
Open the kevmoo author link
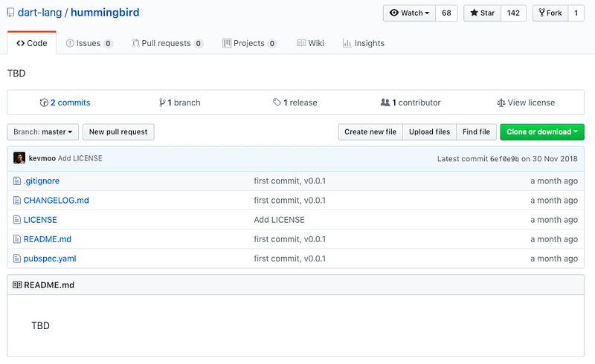(42, 158)
